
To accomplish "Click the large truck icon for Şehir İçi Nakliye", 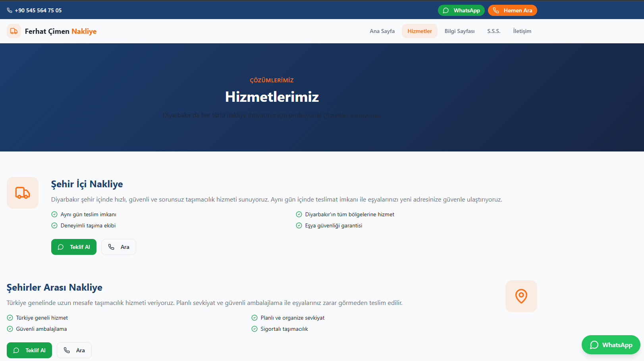I will click(23, 193).
